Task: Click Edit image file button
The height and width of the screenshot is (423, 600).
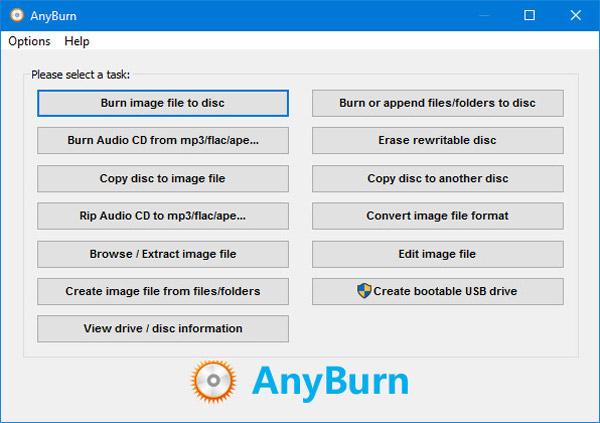Action: [438, 254]
